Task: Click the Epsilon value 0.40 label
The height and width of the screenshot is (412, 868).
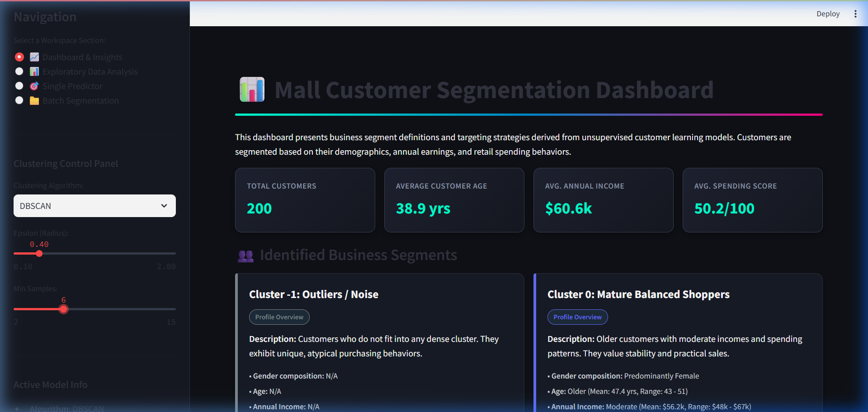Action: [x=39, y=244]
